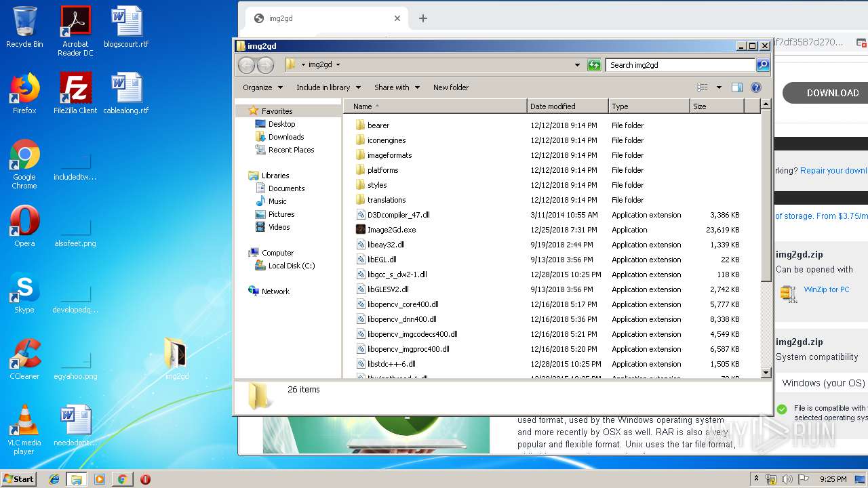Image resolution: width=868 pixels, height=488 pixels.
Task: Click the Explorer Back arrow button
Action: (246, 65)
